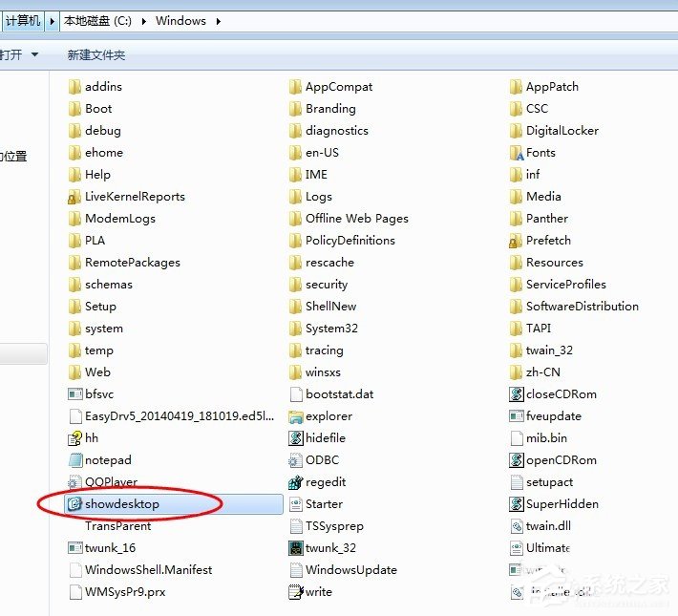This screenshot has height=616, width=678.
Task: Select the ehome folder name
Action: [104, 153]
